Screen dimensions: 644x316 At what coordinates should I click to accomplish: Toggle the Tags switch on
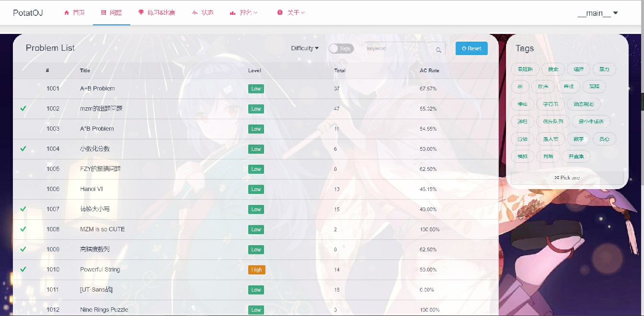pos(341,48)
